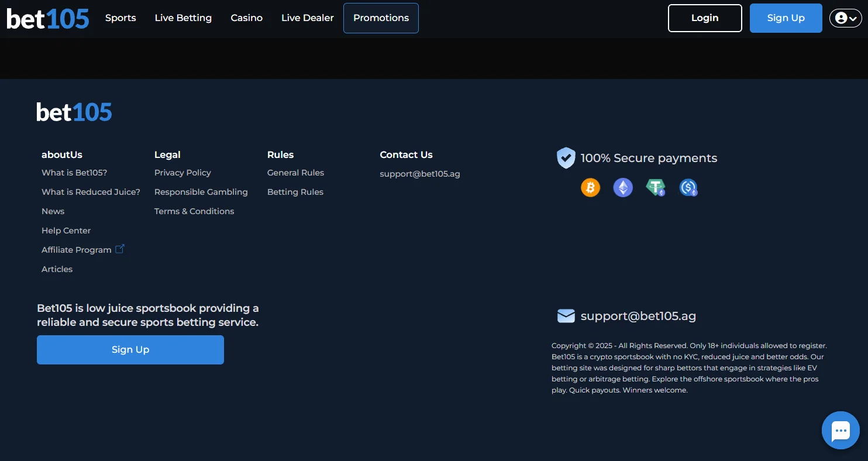Open the What is Reduced Juice? link
The width and height of the screenshot is (868, 461).
pyautogui.click(x=91, y=192)
